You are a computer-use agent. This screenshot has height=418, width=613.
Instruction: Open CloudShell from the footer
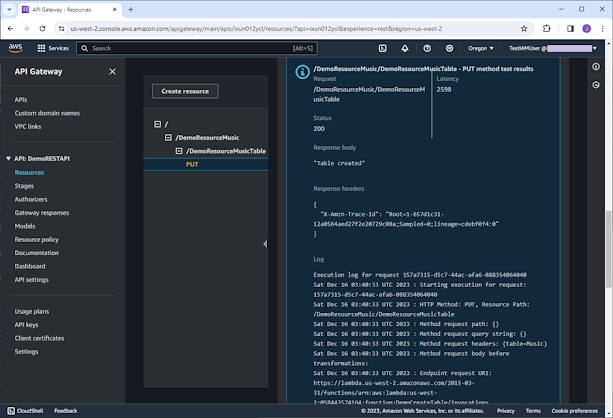click(x=25, y=411)
